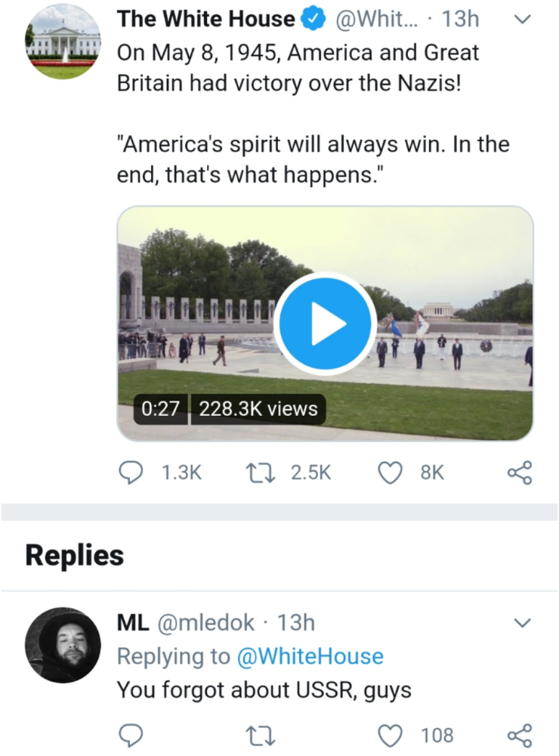
Task: Open the @WhiteHouse mention link
Action: 310,656
